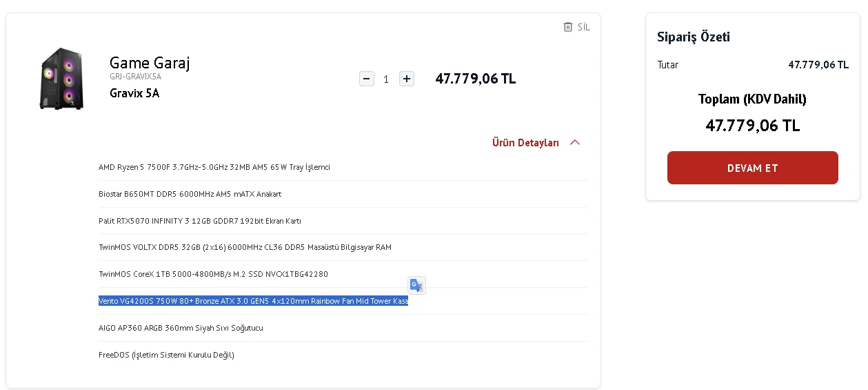Select the AIGO AP360 ARGB Sıvı Soğutucu row
Viewport: 868px width, 390px height.
[x=343, y=328]
